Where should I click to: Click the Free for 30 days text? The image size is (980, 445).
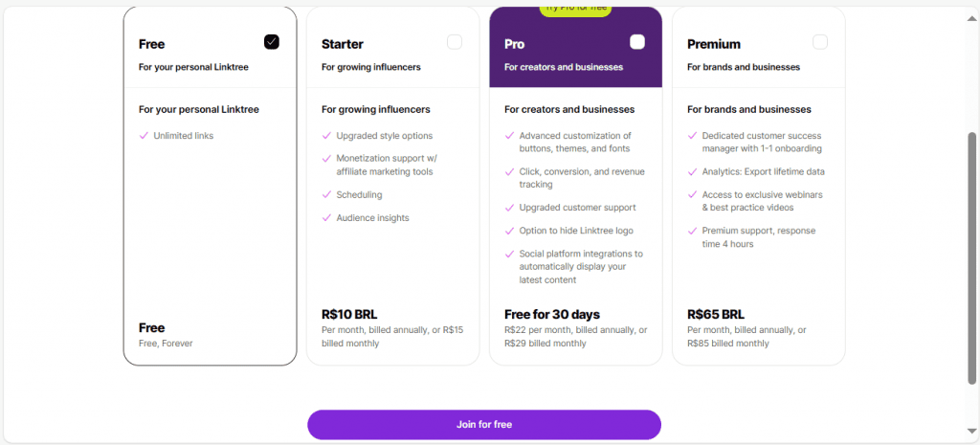pos(552,314)
